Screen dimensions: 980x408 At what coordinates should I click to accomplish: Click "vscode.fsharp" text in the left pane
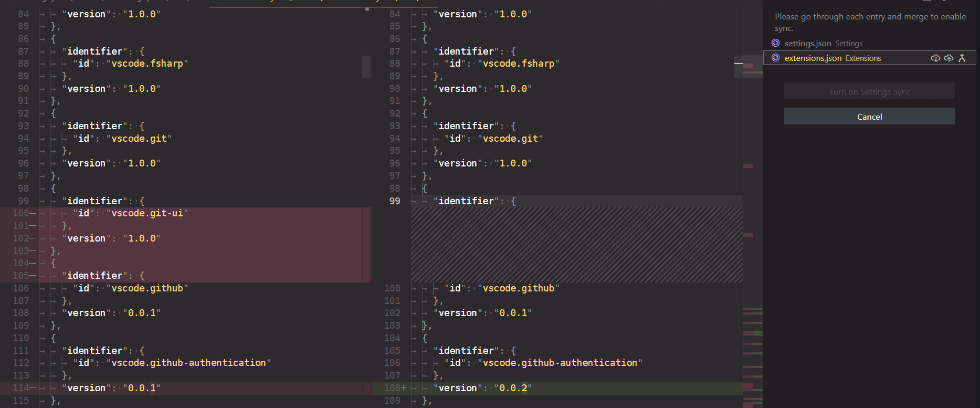point(147,64)
